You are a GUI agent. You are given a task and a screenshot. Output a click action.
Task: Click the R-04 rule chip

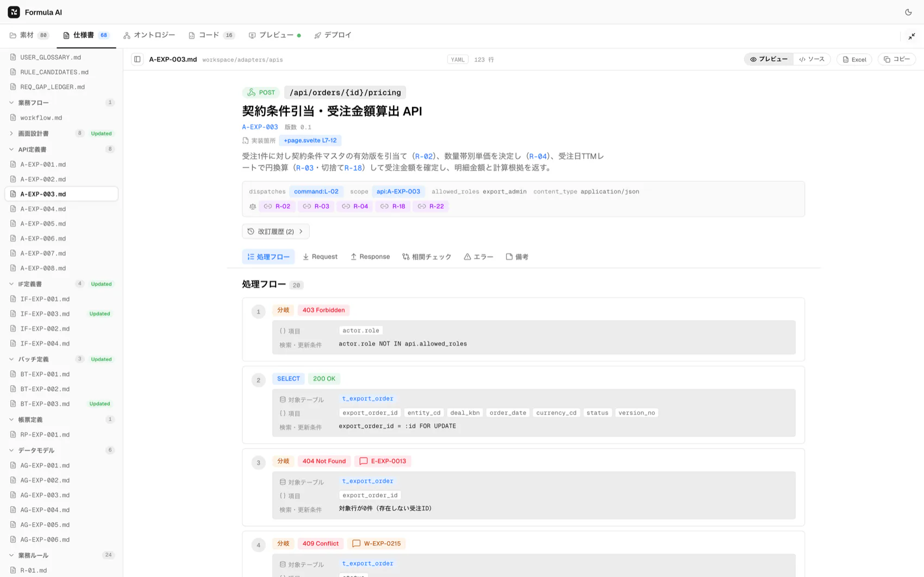click(x=355, y=206)
